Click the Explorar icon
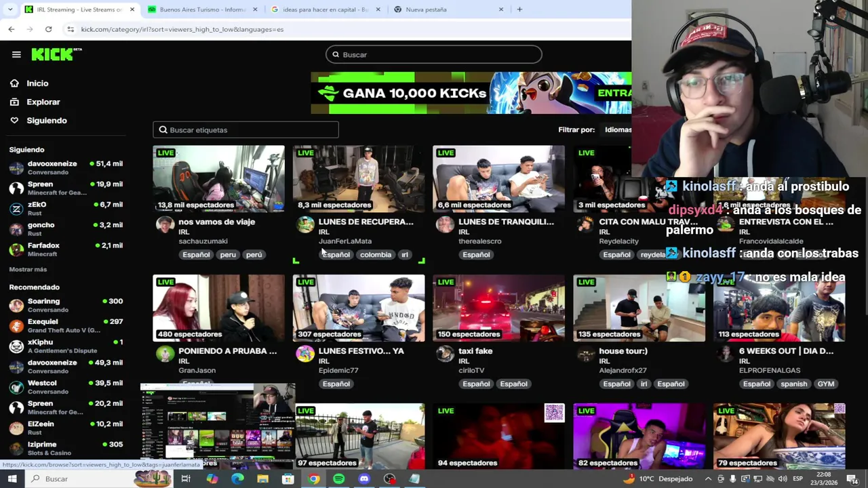The width and height of the screenshot is (868, 488). pos(14,102)
